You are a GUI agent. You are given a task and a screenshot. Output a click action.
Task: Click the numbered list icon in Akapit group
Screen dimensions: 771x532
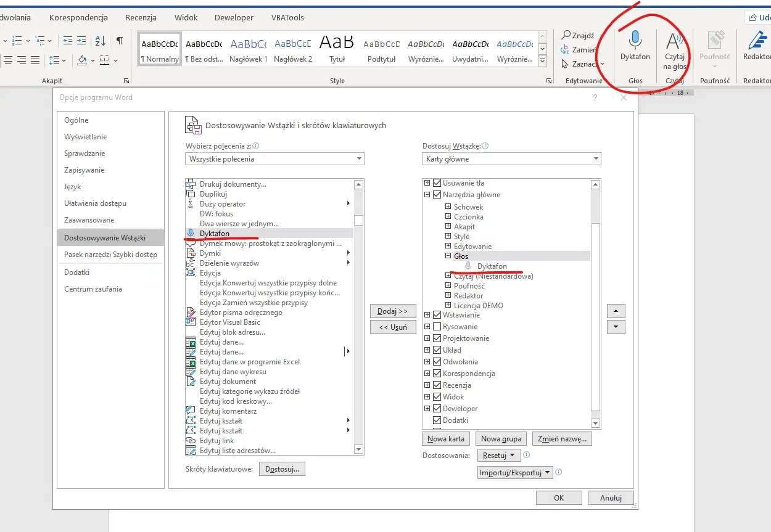(x=17, y=41)
